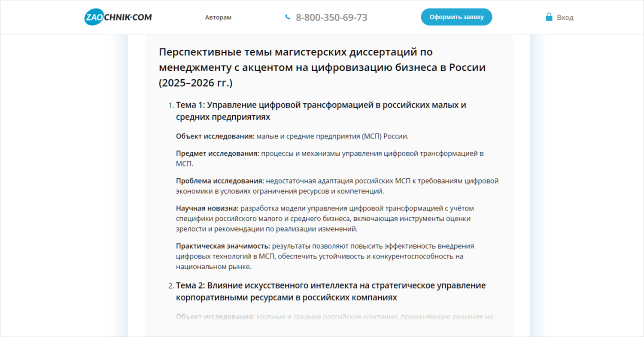644x337 pixels.
Task: Click the bold Практическая значимость label
Action: point(223,246)
